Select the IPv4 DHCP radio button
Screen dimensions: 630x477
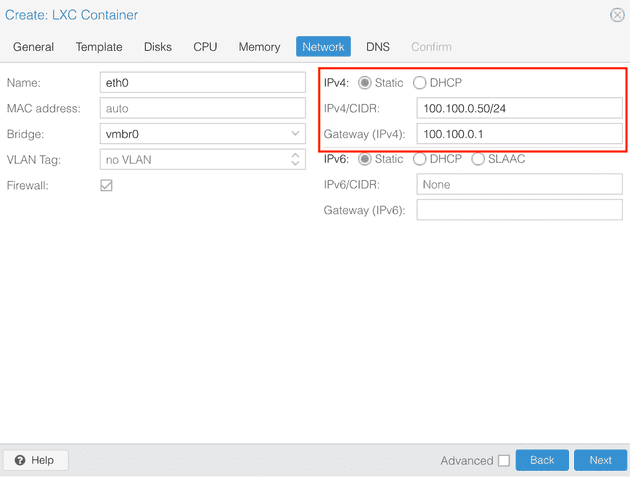click(420, 83)
